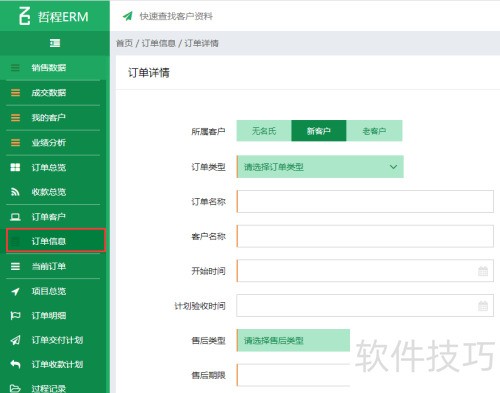
Task: Click the 所属客户 field label
Action: [x=208, y=131]
